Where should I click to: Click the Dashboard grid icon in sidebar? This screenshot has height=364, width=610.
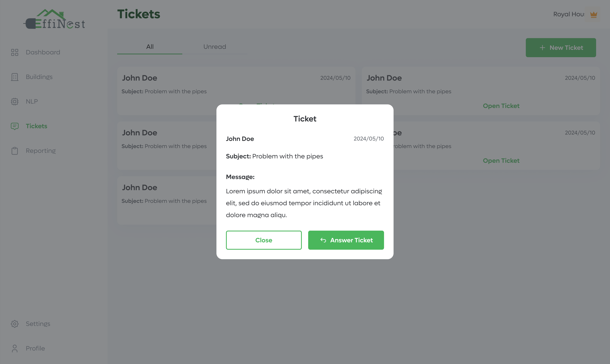[x=15, y=52]
